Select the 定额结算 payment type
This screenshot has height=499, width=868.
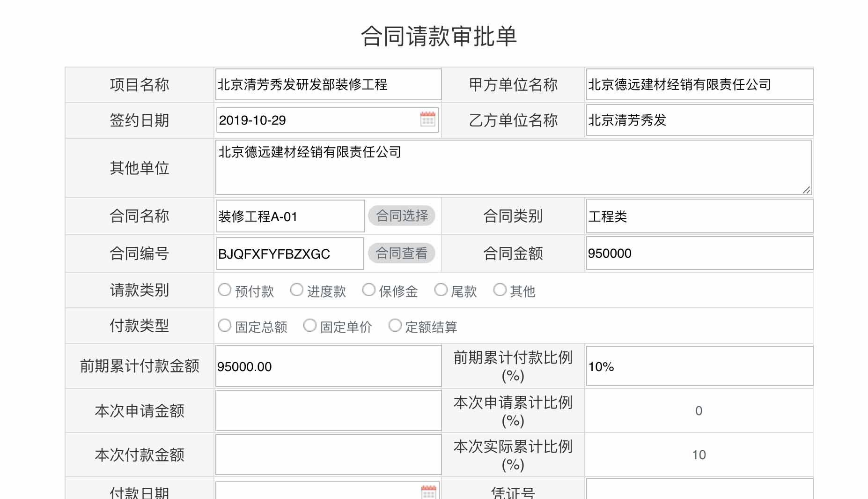coord(395,325)
